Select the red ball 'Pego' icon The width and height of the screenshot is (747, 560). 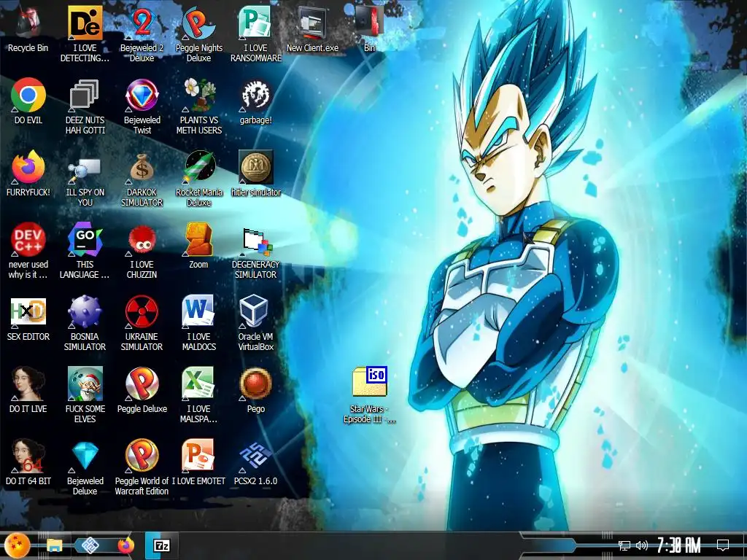256,390
